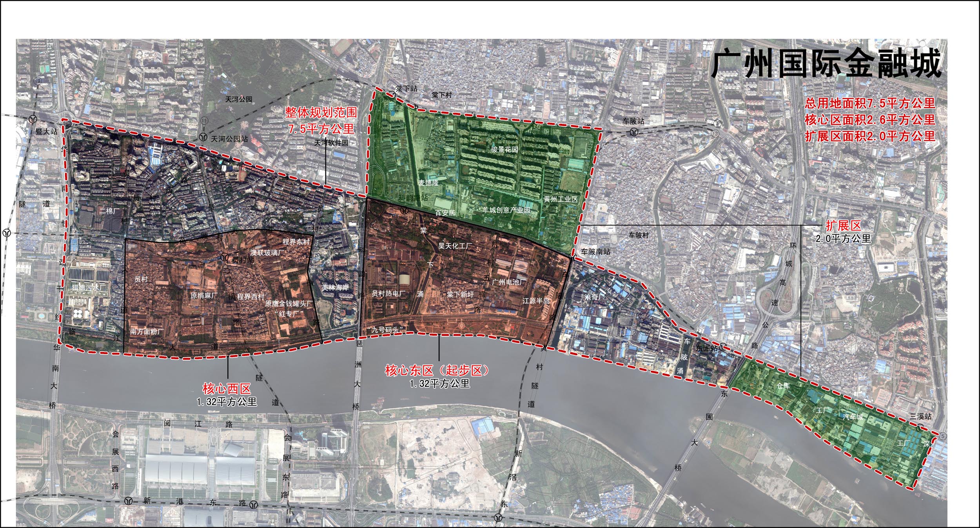Click the 棠下新圩 label

(x=460, y=294)
